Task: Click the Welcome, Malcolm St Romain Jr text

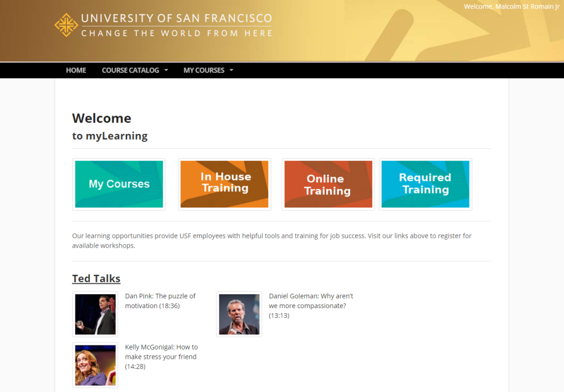Action: (512, 6)
